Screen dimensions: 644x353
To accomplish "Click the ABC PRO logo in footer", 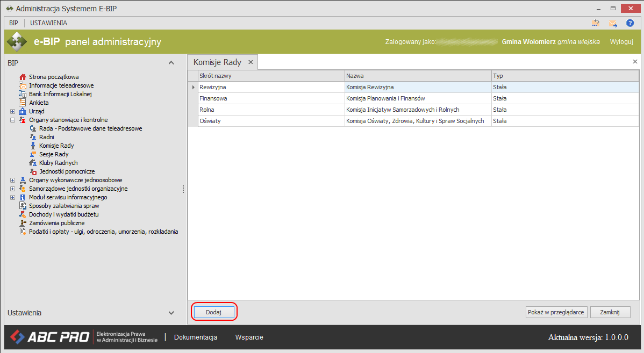I will 49,337.
